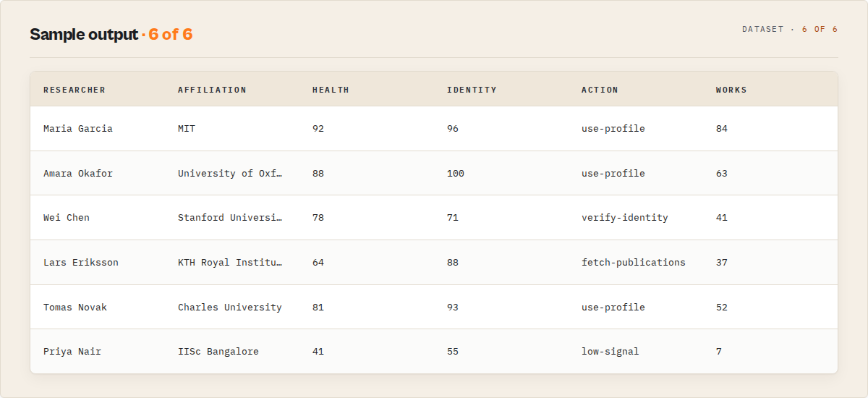Click the KTH Royal Institu… affiliation cell
Image resolution: width=868 pixels, height=398 pixels.
(230, 263)
